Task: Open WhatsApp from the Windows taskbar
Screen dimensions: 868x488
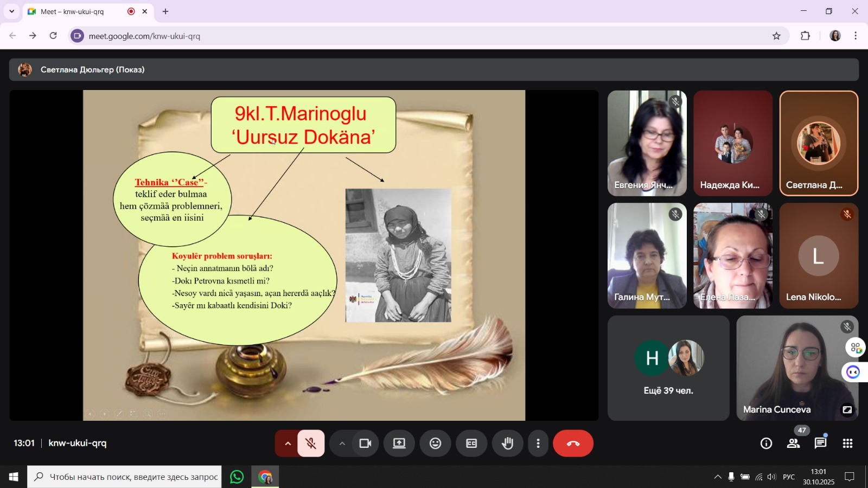Action: tap(237, 477)
